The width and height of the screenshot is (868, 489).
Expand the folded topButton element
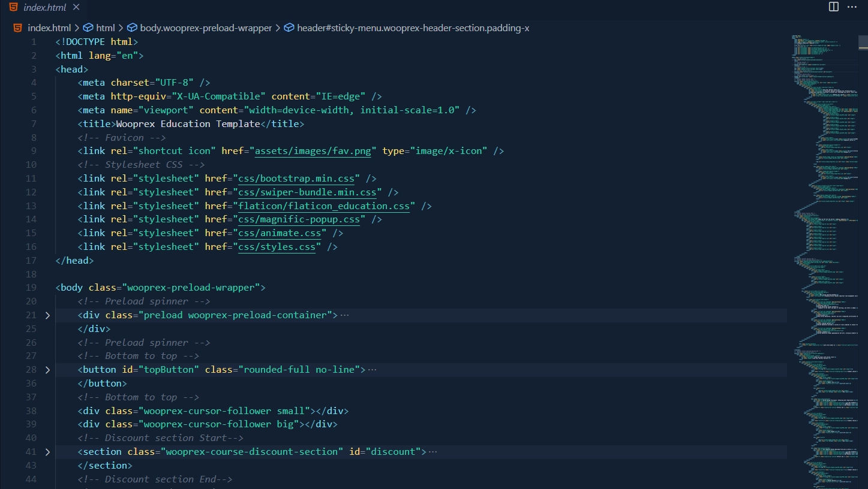47,369
